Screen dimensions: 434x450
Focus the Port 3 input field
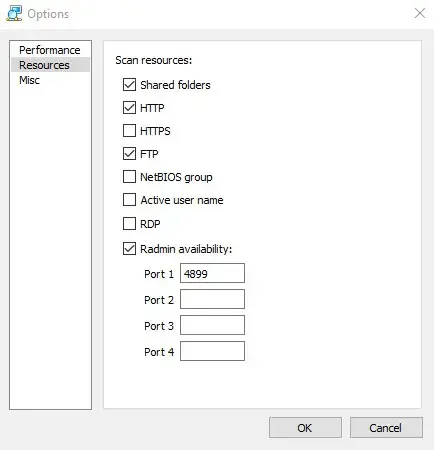coord(212,325)
